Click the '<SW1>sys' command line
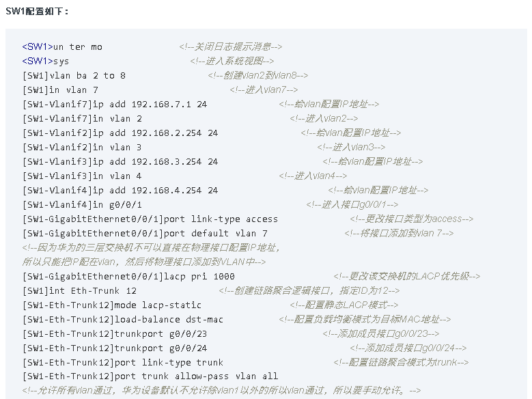532x399 pixels. click(x=46, y=61)
